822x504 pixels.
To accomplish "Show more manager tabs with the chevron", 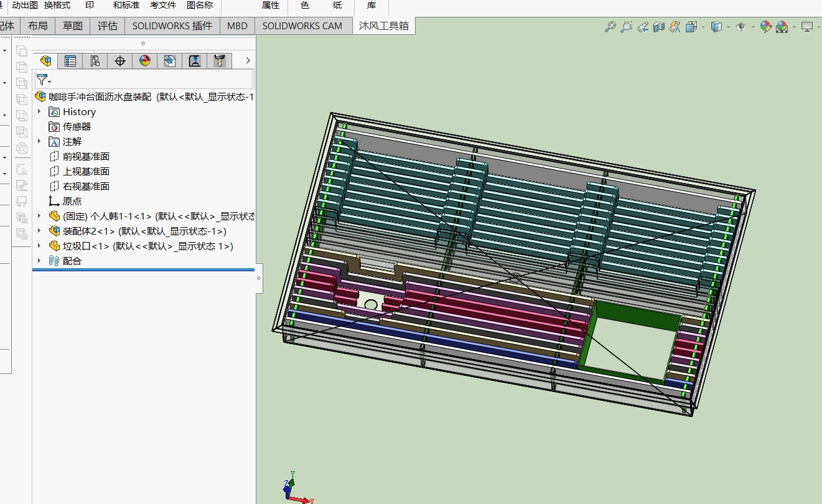I will pyautogui.click(x=248, y=60).
